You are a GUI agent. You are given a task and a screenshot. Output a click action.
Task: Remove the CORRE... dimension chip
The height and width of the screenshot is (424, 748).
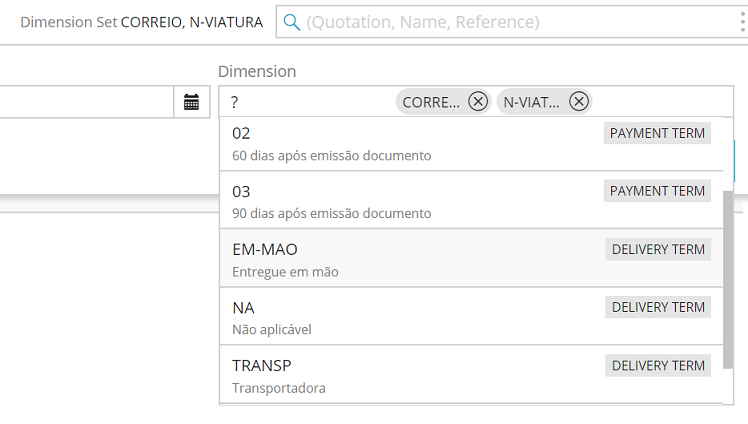coord(478,102)
